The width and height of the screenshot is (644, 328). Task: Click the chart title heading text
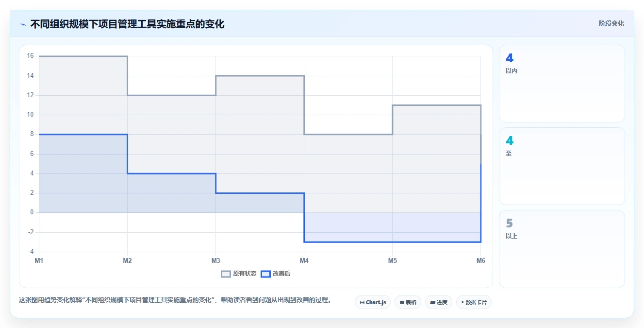click(127, 24)
